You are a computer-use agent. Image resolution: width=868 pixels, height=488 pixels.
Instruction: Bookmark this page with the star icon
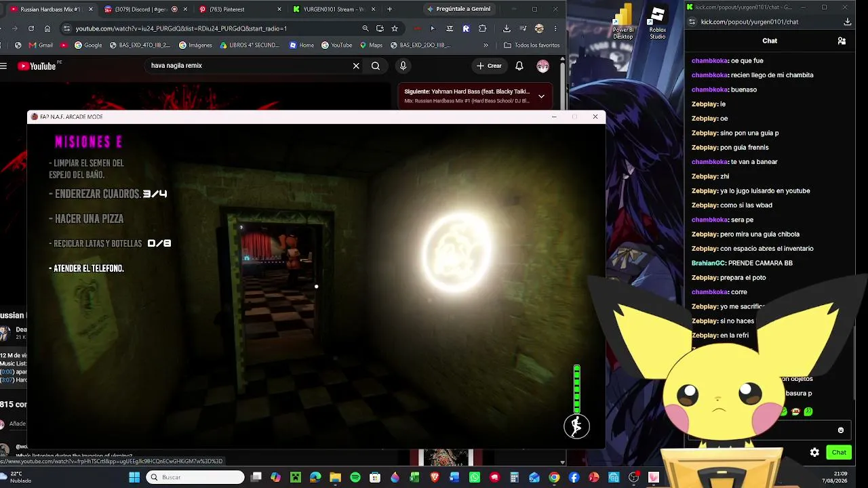click(x=395, y=28)
